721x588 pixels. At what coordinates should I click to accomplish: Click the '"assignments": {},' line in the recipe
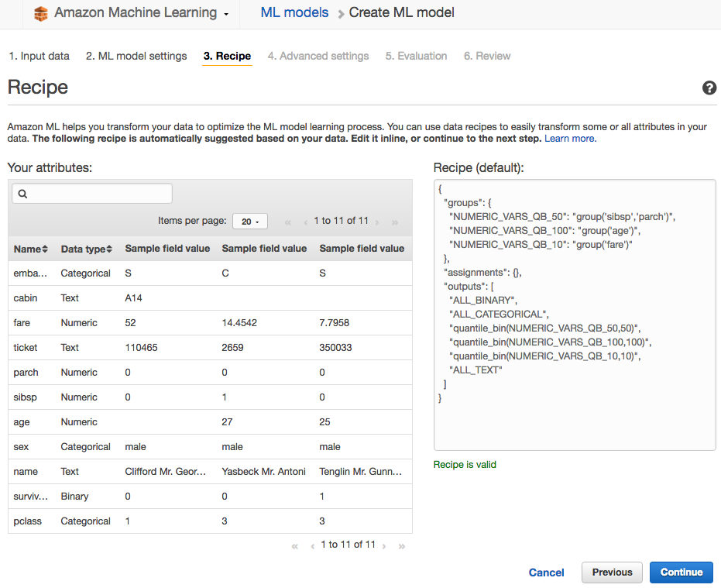point(482,273)
